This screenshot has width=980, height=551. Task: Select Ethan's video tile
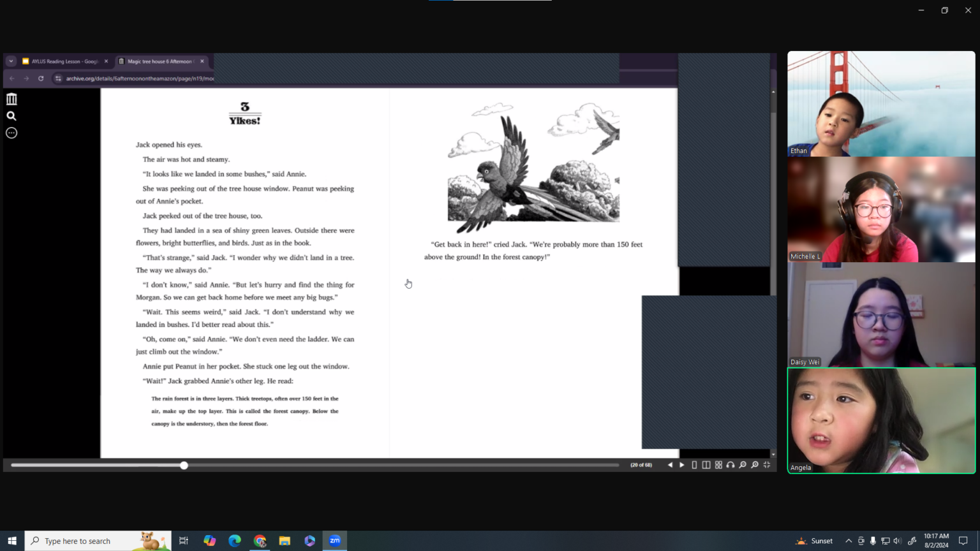tap(881, 104)
